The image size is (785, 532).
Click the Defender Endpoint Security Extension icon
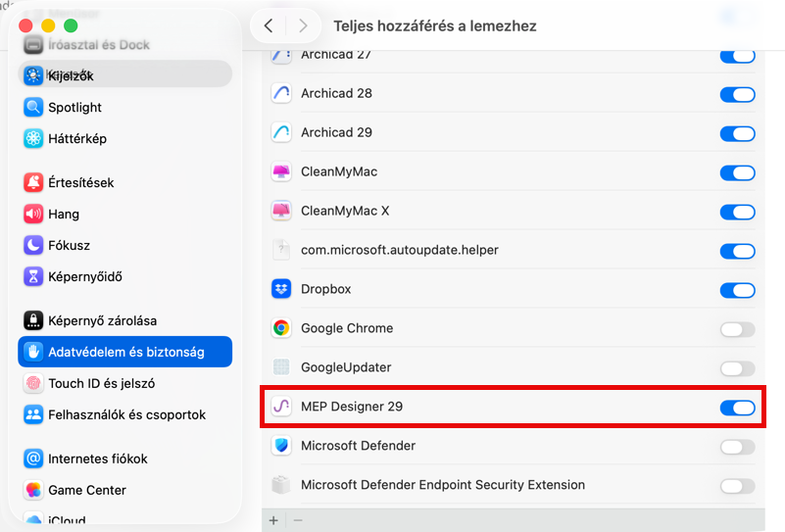pyautogui.click(x=281, y=484)
